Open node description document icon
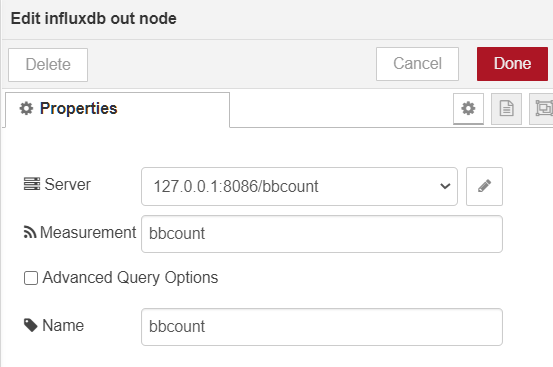 (506, 109)
